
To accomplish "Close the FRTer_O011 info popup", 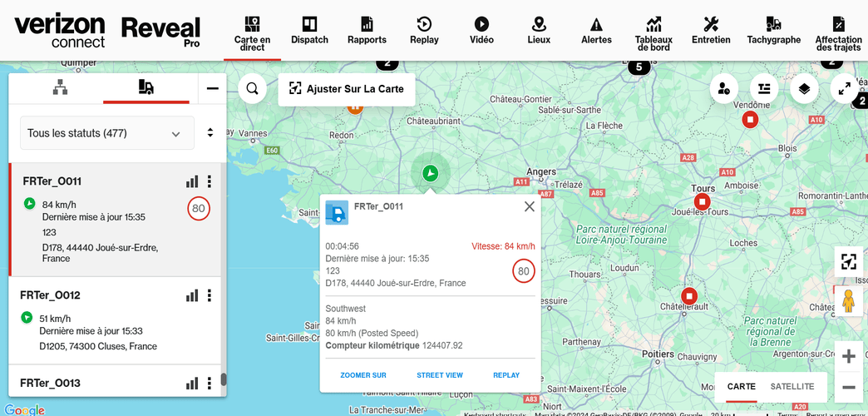I will pos(530,206).
